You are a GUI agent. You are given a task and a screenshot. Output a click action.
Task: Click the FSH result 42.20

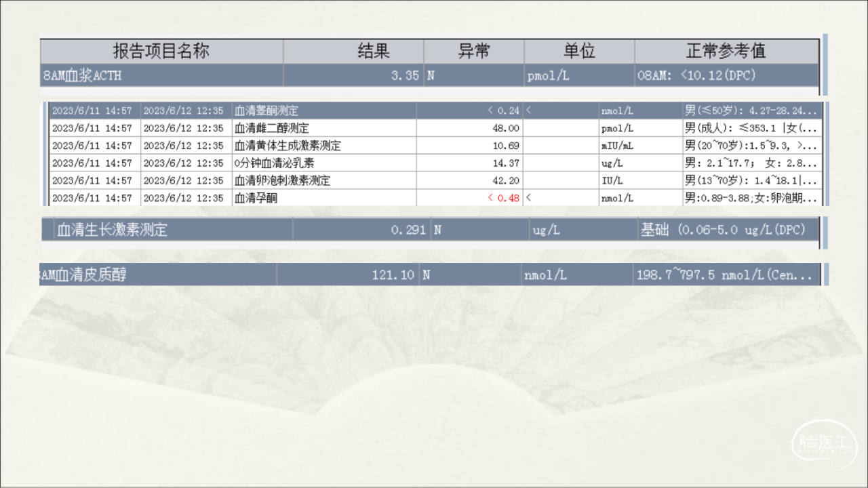tap(507, 181)
